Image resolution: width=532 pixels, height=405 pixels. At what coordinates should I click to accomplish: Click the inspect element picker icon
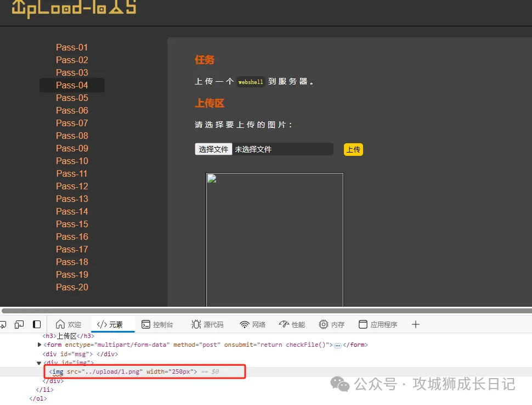click(x=3, y=324)
